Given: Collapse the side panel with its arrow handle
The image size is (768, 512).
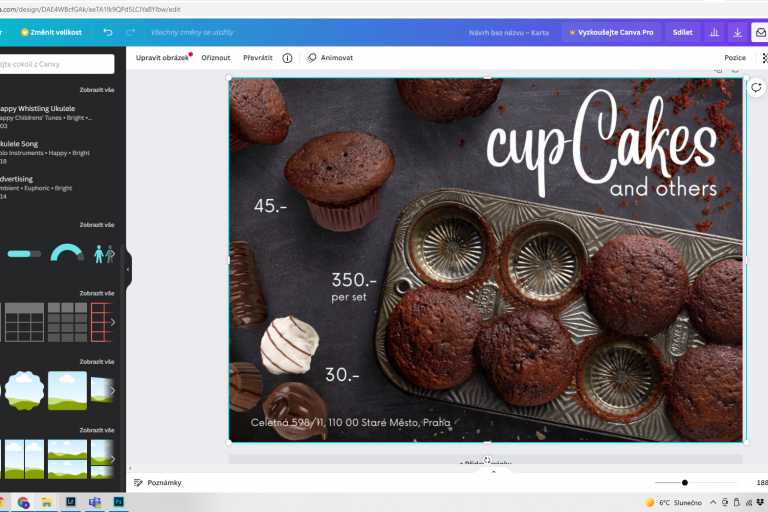Looking at the screenshot, I should tap(128, 269).
